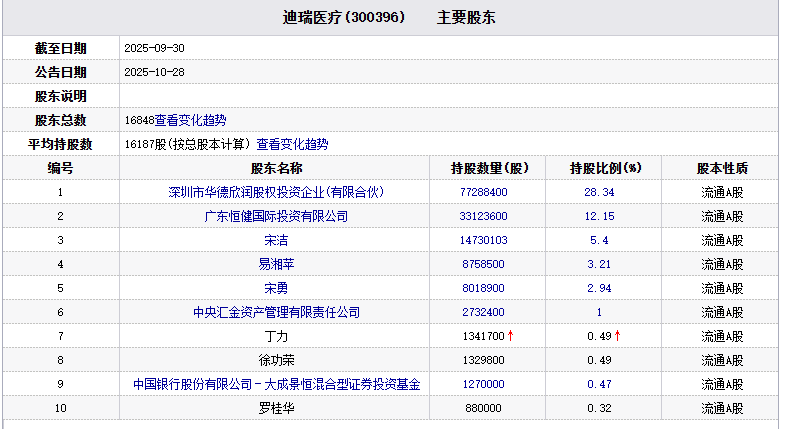This screenshot has width=787, height=429.
Task: Open shareholder 深圳市华德欣润股权投资企业(有限合伙)
Action: pos(276,192)
